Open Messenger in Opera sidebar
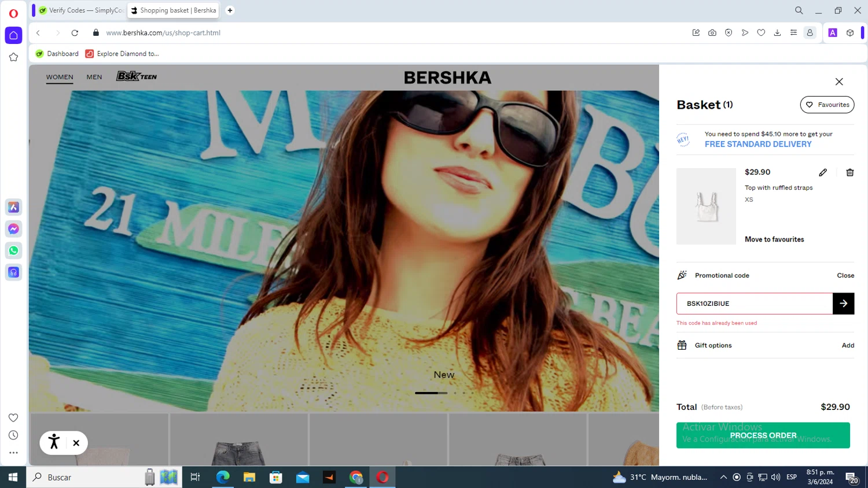The height and width of the screenshot is (488, 868). (14, 229)
